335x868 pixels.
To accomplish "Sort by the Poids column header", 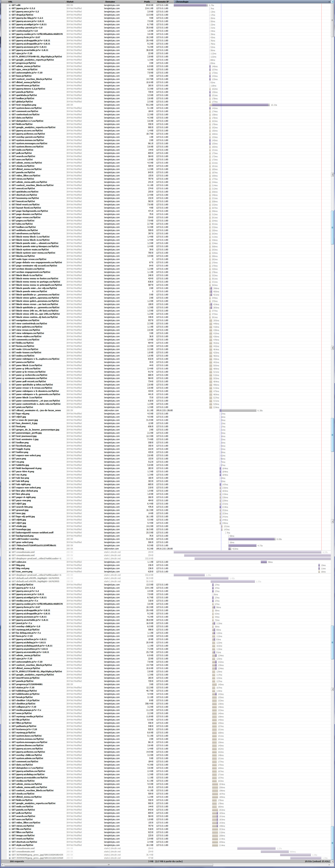I will pos(149,2).
